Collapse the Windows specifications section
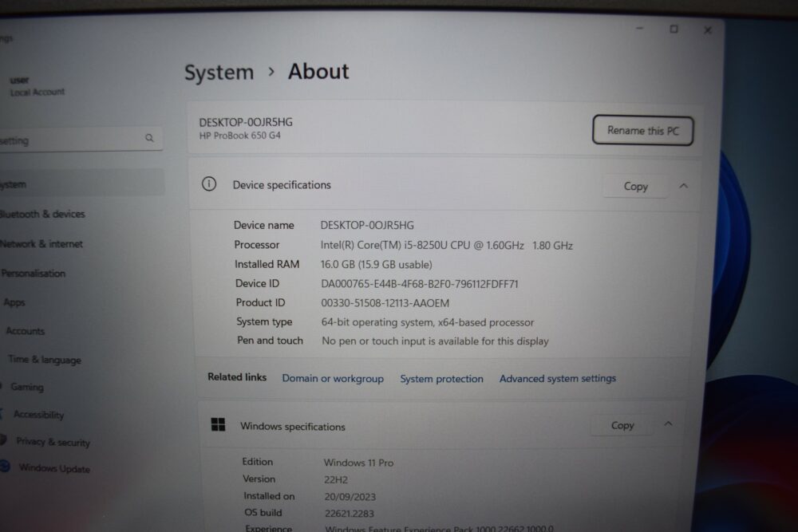The image size is (798, 532). tap(668, 424)
